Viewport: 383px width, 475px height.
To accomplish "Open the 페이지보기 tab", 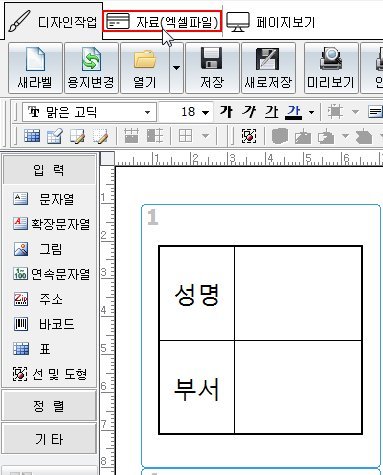I will pos(271,22).
